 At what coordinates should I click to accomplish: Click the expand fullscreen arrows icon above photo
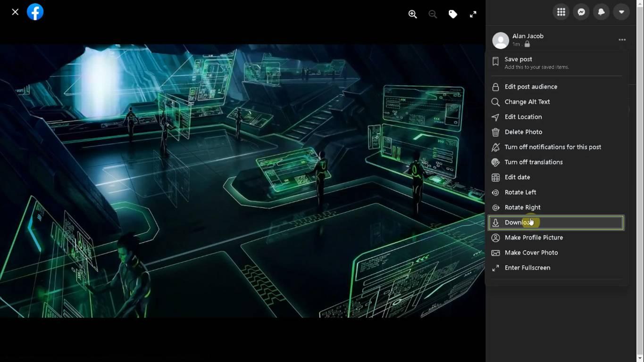(x=473, y=14)
